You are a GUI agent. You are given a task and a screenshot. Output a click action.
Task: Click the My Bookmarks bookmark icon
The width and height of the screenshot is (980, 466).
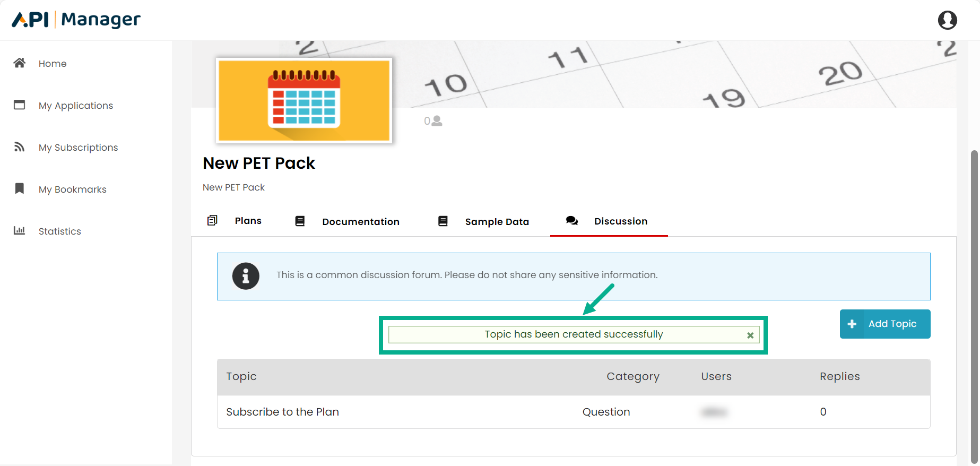(x=20, y=189)
